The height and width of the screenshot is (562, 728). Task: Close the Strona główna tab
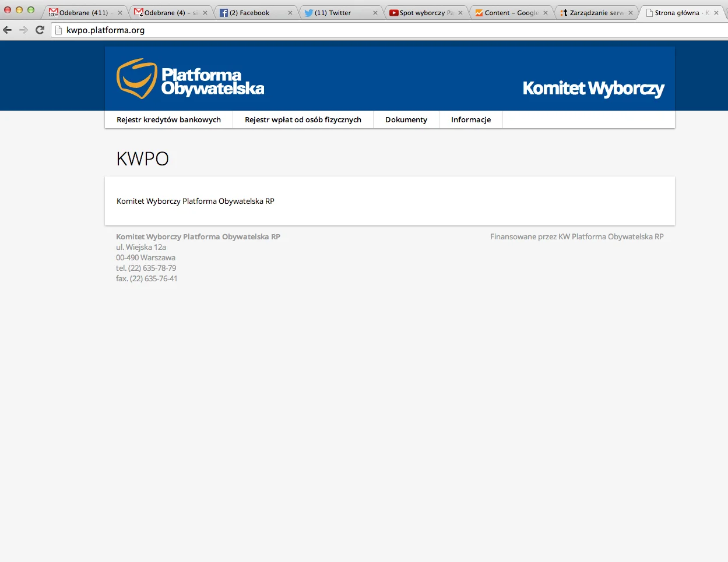pyautogui.click(x=716, y=12)
